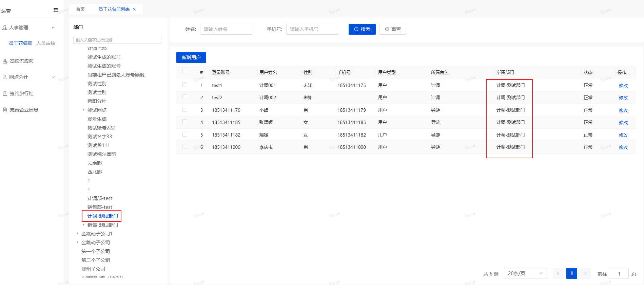Viewport: 644px width, 285px height.
Task: Click the 人事管理 person icon
Action: coord(5,28)
